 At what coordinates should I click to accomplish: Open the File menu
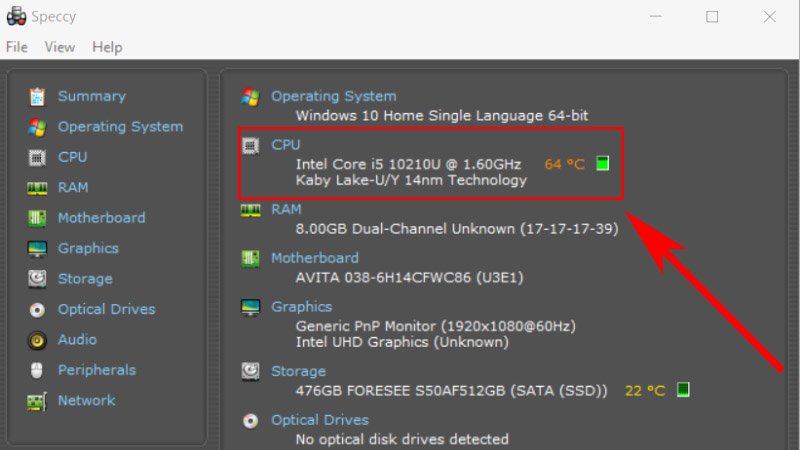(x=17, y=47)
